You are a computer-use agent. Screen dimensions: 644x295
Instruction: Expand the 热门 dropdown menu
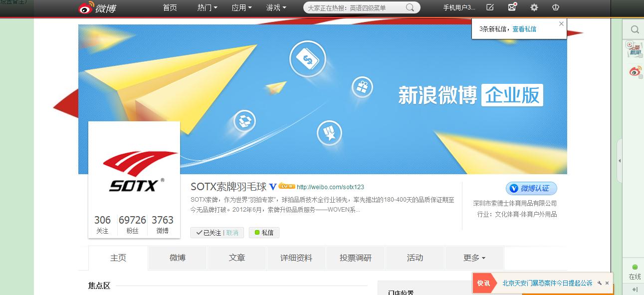point(207,7)
